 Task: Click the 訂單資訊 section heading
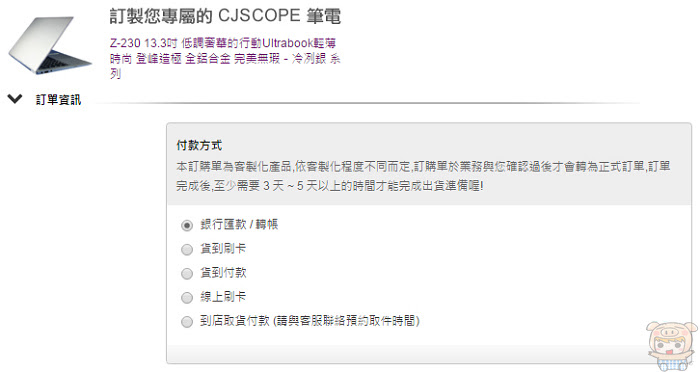pyautogui.click(x=58, y=99)
